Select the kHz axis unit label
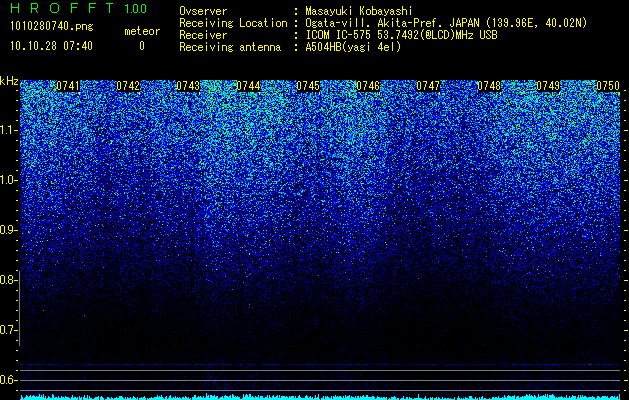Screen dimensions: 629x400 (x=9, y=81)
